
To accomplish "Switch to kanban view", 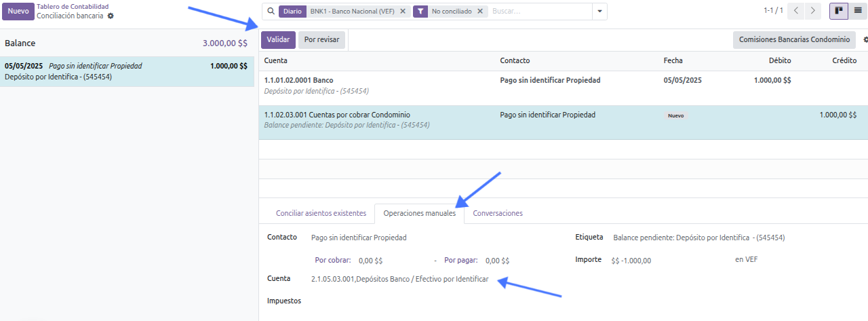I will [x=838, y=11].
